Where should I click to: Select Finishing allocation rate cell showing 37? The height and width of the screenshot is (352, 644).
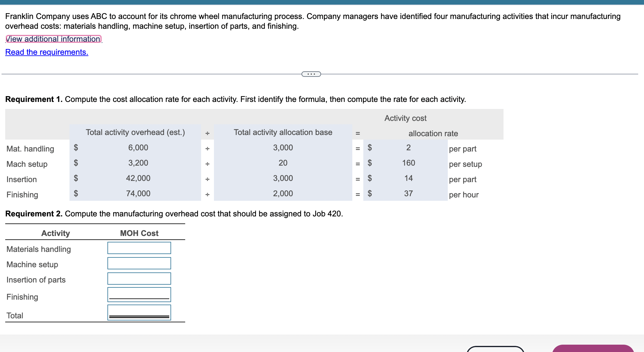408,193
